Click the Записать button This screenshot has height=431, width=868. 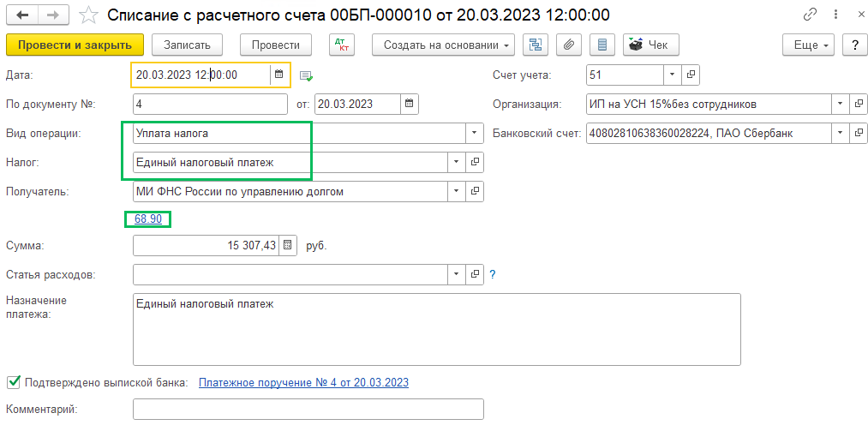(187, 45)
